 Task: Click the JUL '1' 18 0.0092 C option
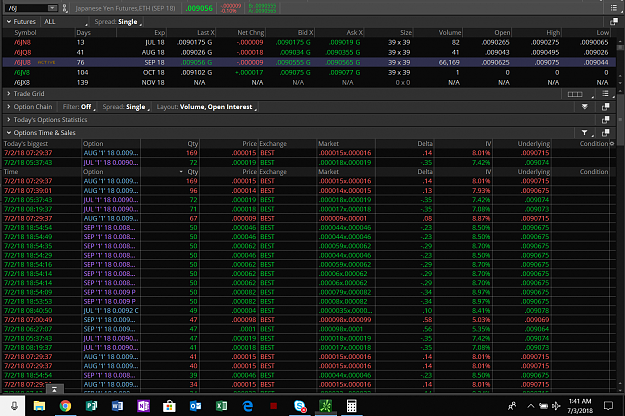111,310
